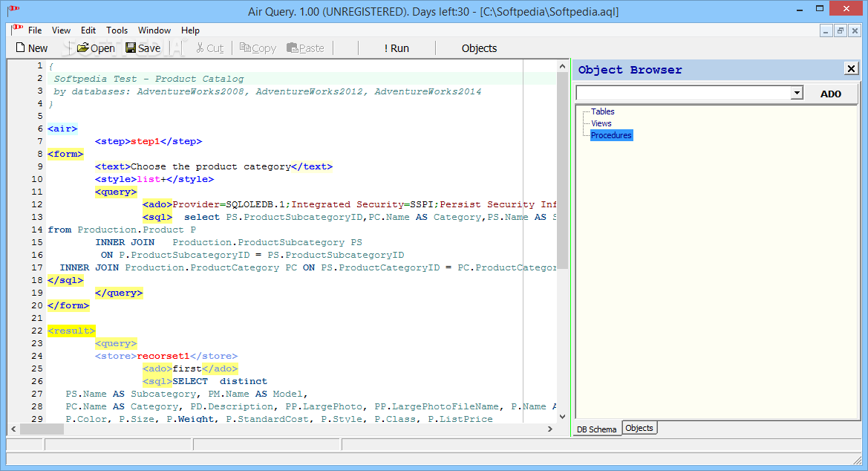Close the Object Browser panel
This screenshot has height=471, width=868.
(x=851, y=68)
